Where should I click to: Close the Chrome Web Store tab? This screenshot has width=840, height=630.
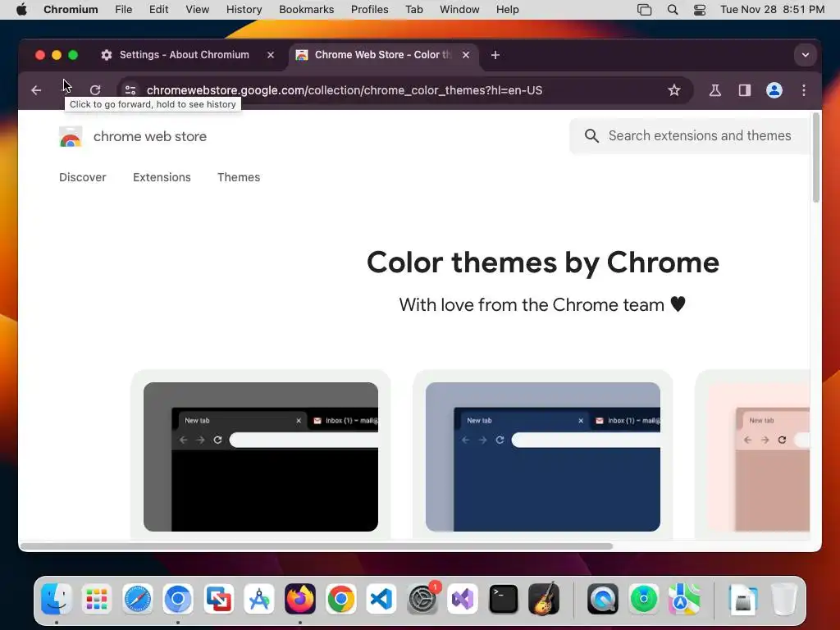(x=466, y=55)
